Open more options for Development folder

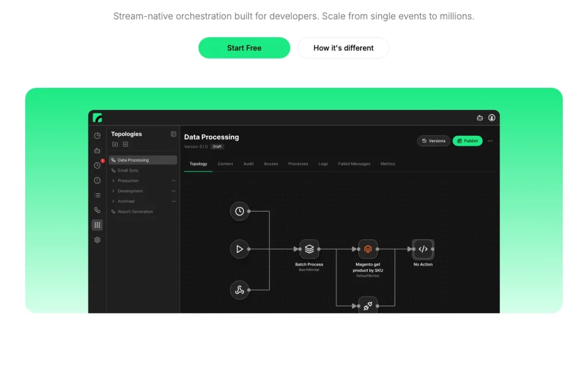[173, 191]
